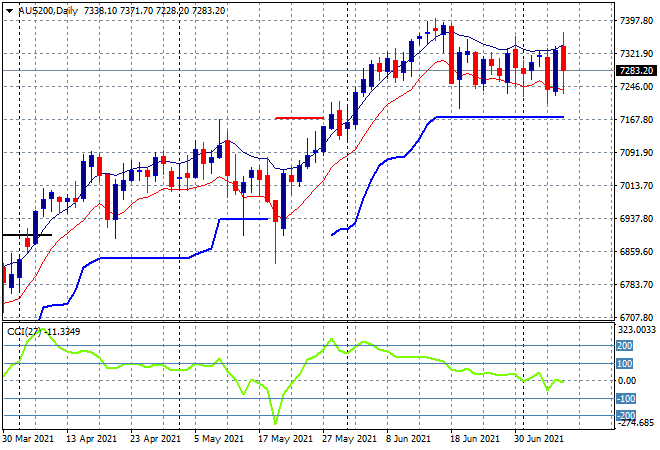The height and width of the screenshot is (450, 660).
Task: Click the 6783.70 price axis label
Action: pos(636,285)
